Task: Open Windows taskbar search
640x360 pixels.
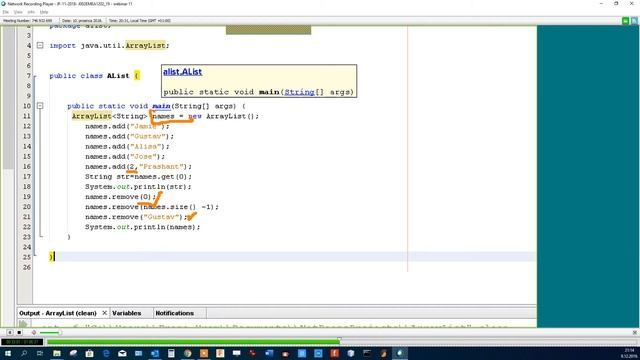Action: click(x=24, y=353)
